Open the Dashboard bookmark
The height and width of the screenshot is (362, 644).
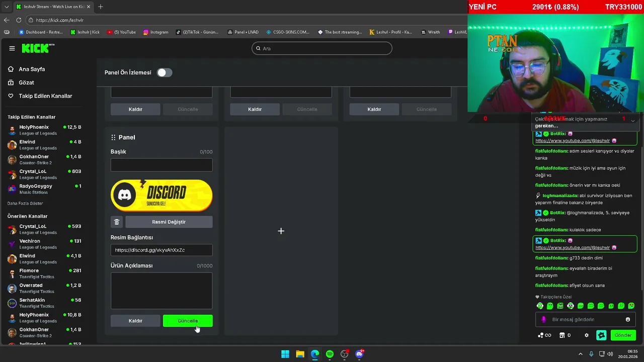click(x=41, y=32)
